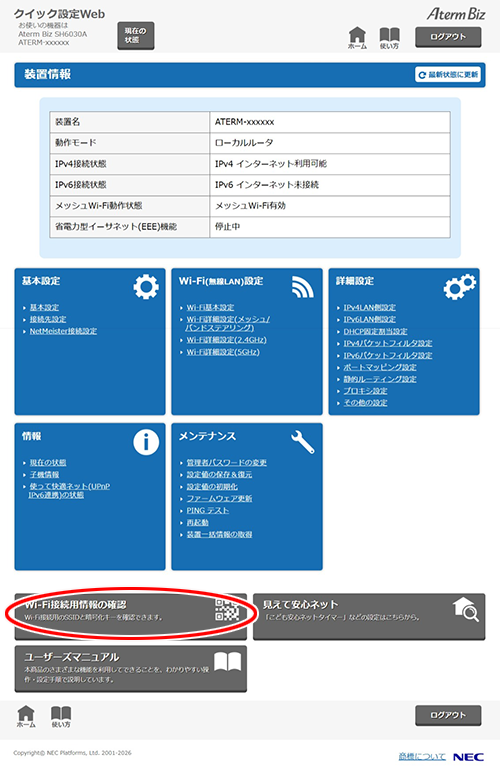Open IPv6パケットフィルタ設定 link
500x767 pixels.
point(387,355)
